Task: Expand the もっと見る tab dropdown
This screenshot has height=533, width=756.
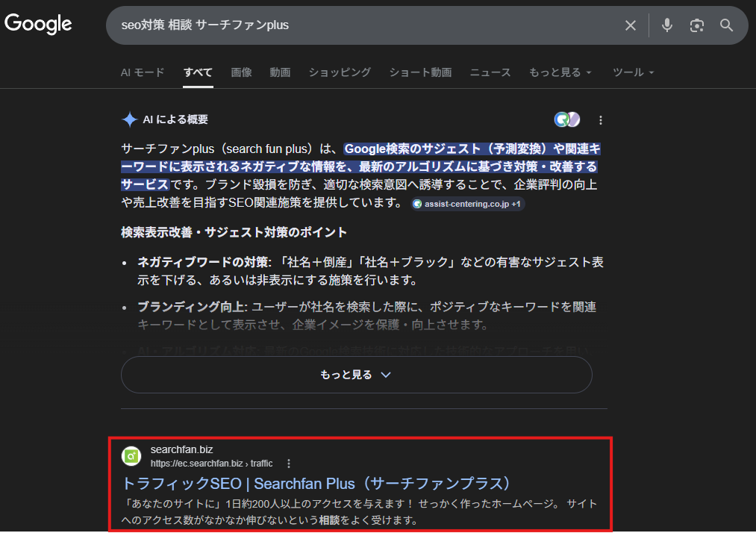Action: (x=560, y=72)
